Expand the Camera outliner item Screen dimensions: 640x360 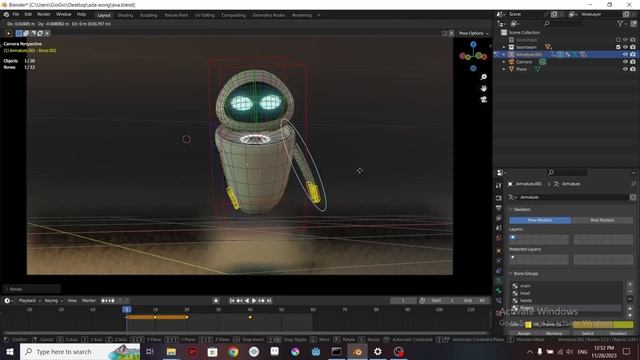pos(504,62)
